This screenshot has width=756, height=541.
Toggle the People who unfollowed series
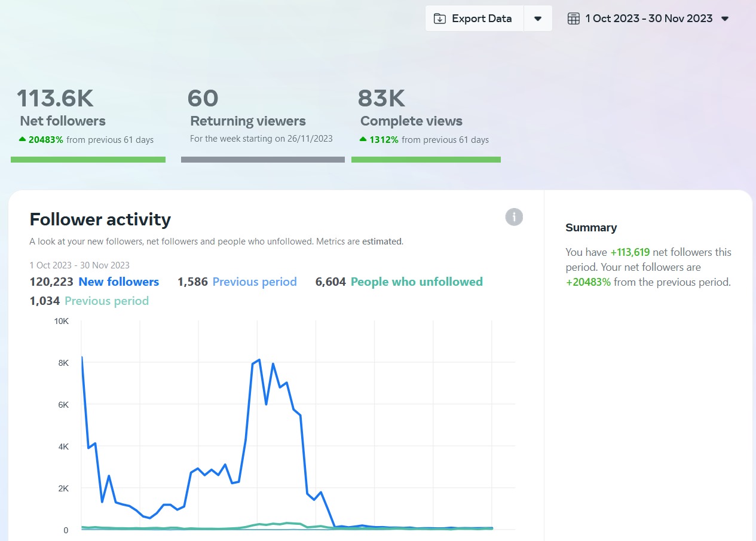417,282
